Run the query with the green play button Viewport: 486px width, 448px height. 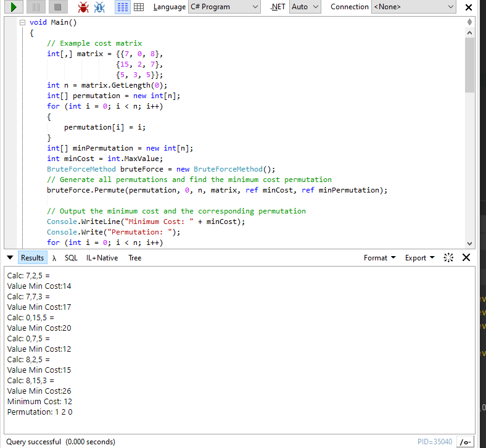(14, 7)
